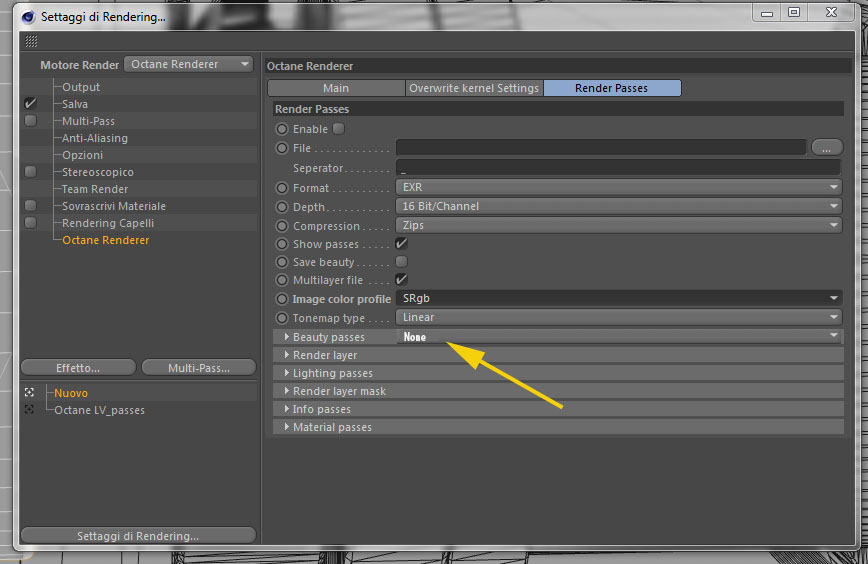Expand the Render layer mask section
The height and width of the screenshot is (564, 868).
pyautogui.click(x=287, y=391)
